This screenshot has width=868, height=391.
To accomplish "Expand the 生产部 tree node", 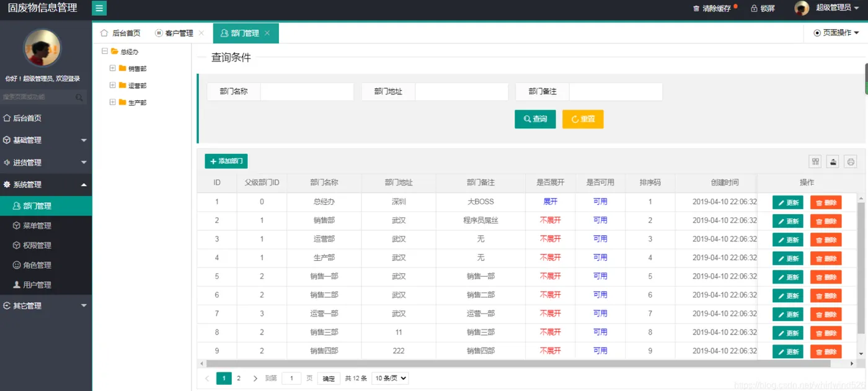I will pyautogui.click(x=112, y=102).
